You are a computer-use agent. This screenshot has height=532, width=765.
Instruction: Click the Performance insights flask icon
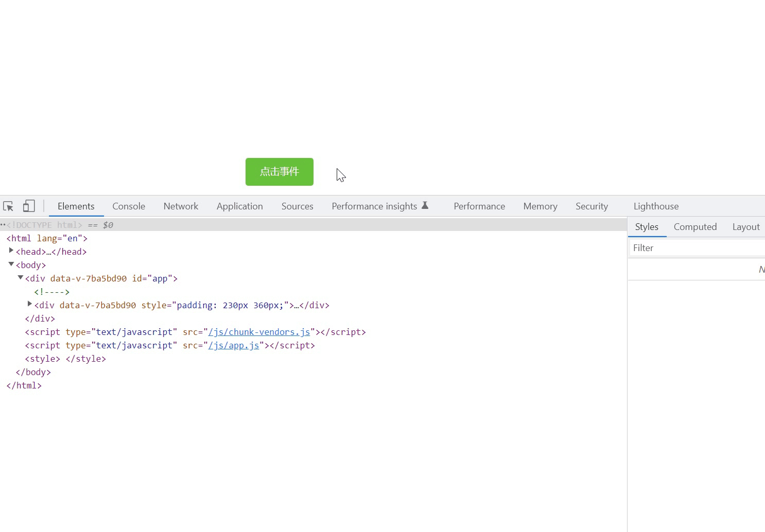[x=425, y=205]
